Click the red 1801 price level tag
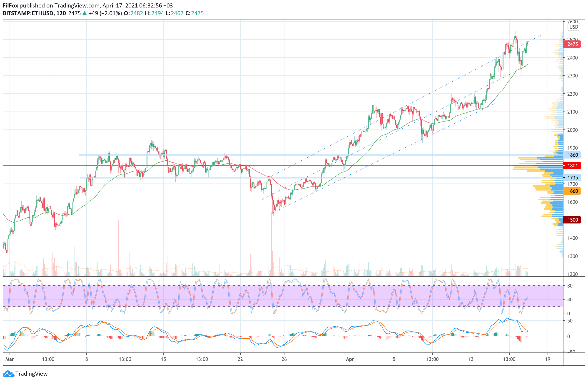Viewport: 588px width, 382px height. coord(572,166)
